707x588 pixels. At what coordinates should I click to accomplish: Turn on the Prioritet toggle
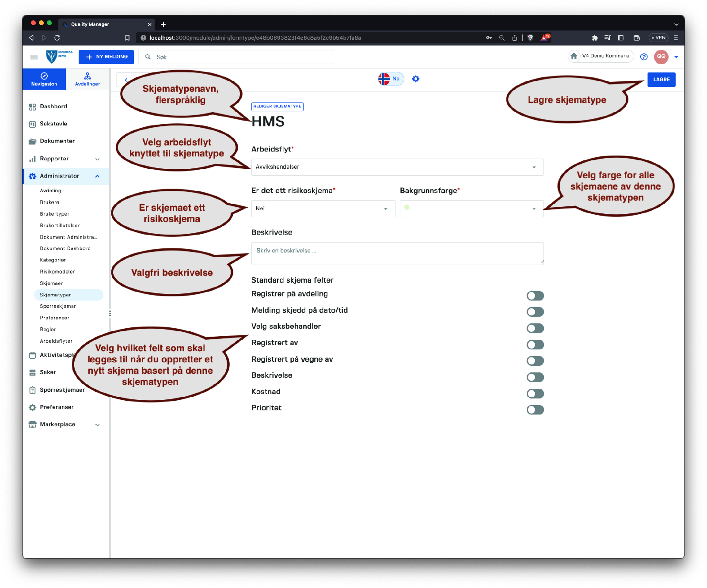click(x=535, y=410)
